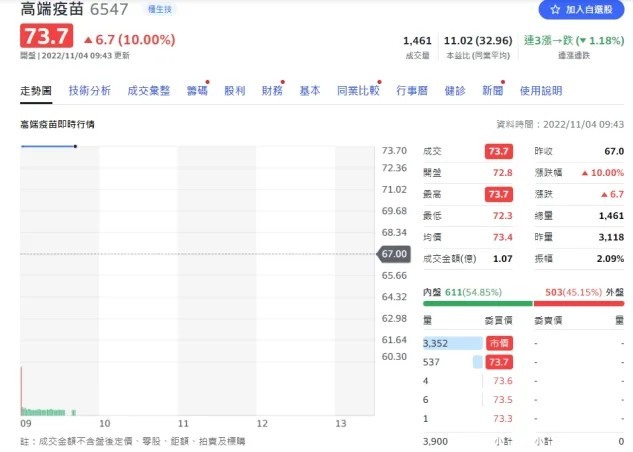
Task: Open the 新聞 tab
Action: [493, 91]
